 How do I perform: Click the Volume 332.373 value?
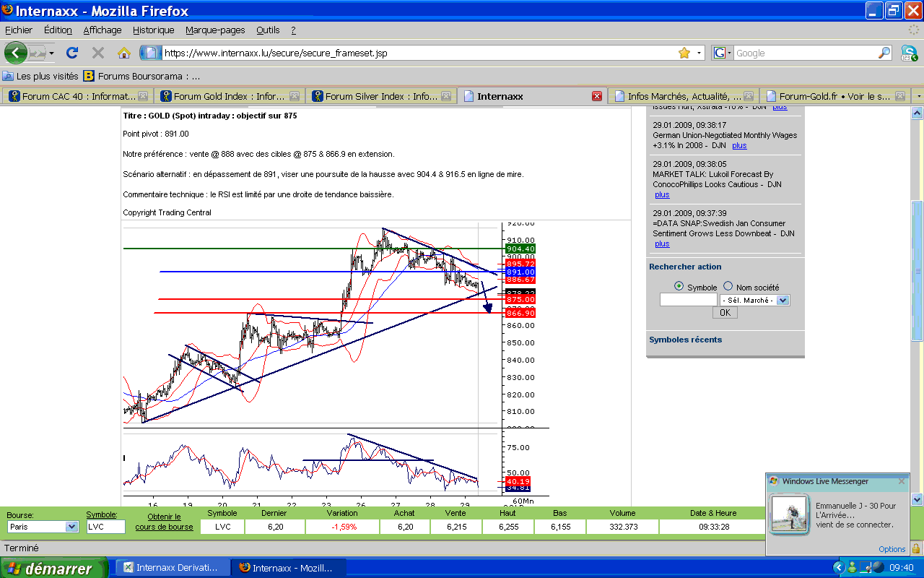pyautogui.click(x=622, y=527)
